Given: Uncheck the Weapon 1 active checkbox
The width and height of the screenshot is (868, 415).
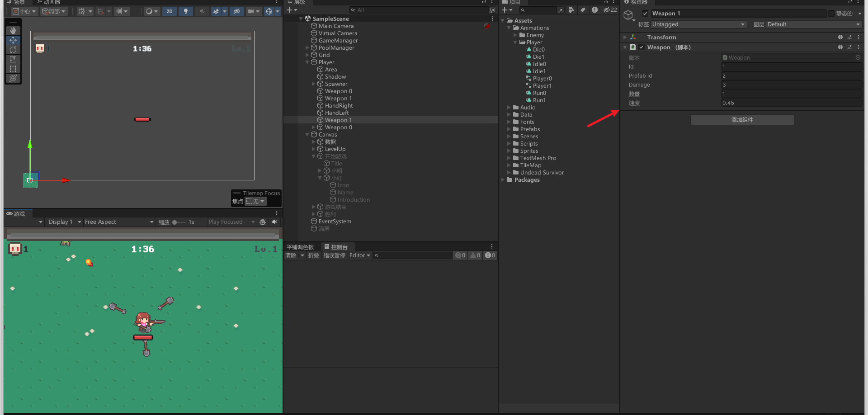Looking at the screenshot, I should (x=646, y=13).
